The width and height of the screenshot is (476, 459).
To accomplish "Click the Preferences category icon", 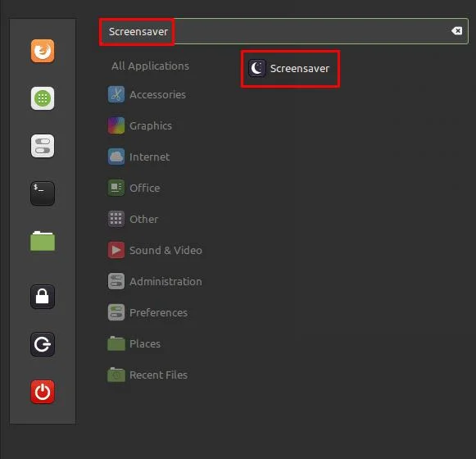I will (x=116, y=312).
